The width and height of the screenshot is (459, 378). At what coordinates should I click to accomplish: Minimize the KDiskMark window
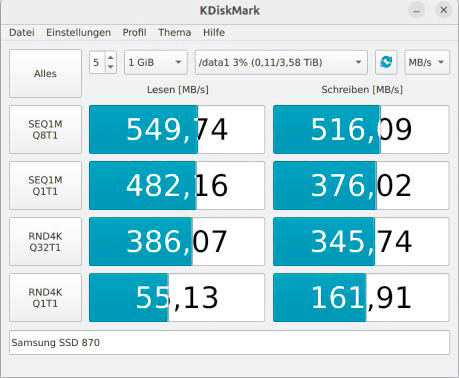click(x=417, y=10)
